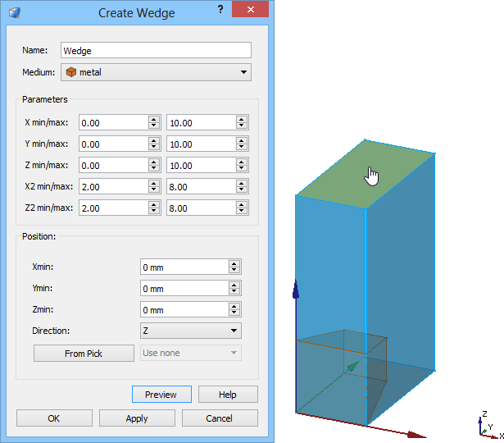The height and width of the screenshot is (443, 504).
Task: Click the wedge cube icon in title bar
Action: pos(15,13)
